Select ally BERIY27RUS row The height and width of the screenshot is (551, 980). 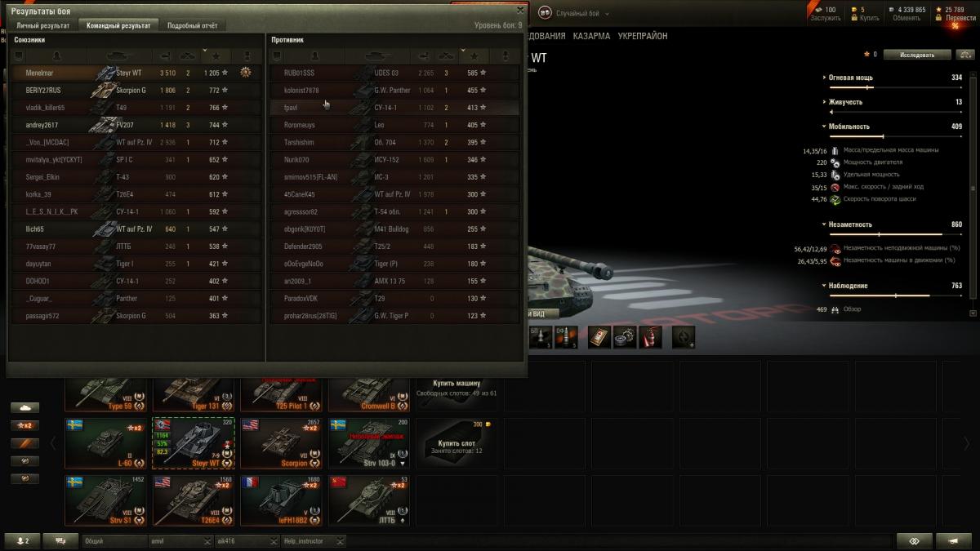[x=136, y=90]
